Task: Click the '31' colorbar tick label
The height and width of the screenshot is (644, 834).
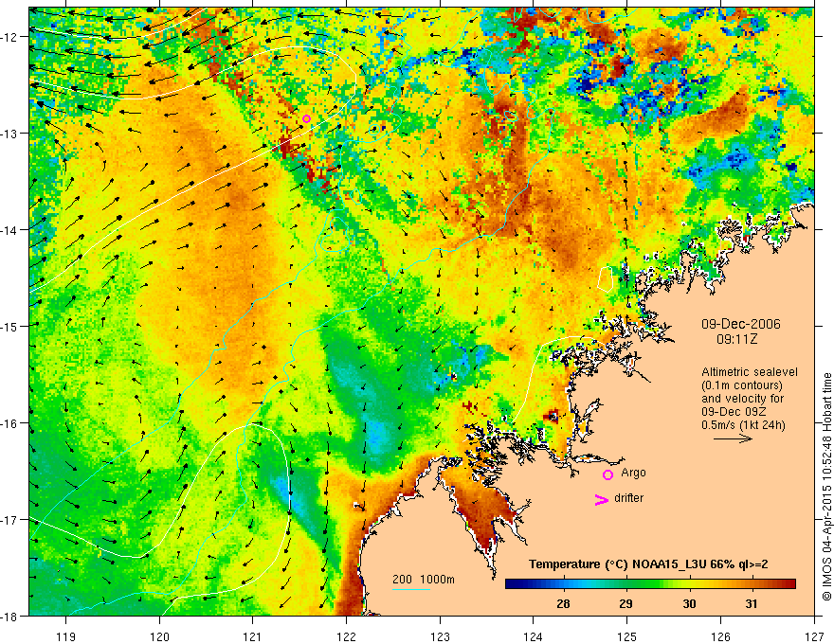Action: (751, 603)
